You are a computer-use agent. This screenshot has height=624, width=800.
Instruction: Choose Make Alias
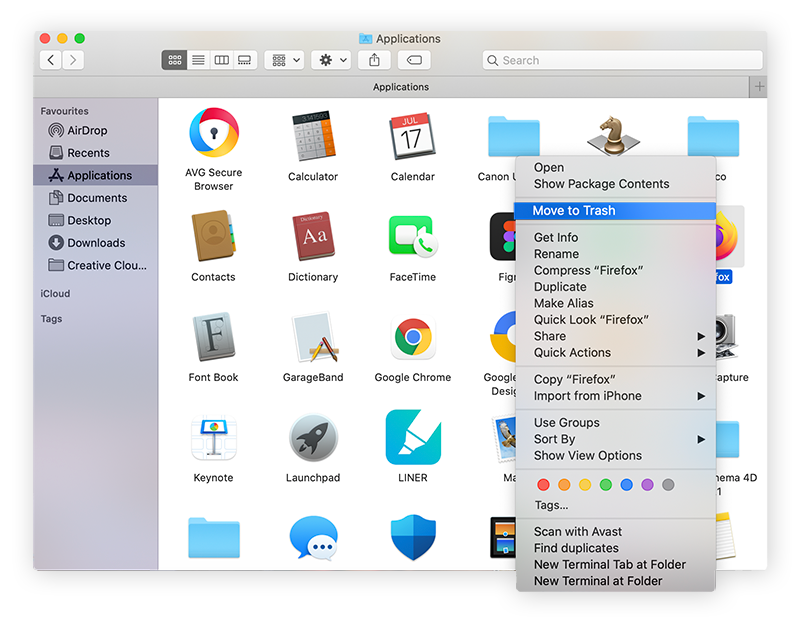point(615,303)
